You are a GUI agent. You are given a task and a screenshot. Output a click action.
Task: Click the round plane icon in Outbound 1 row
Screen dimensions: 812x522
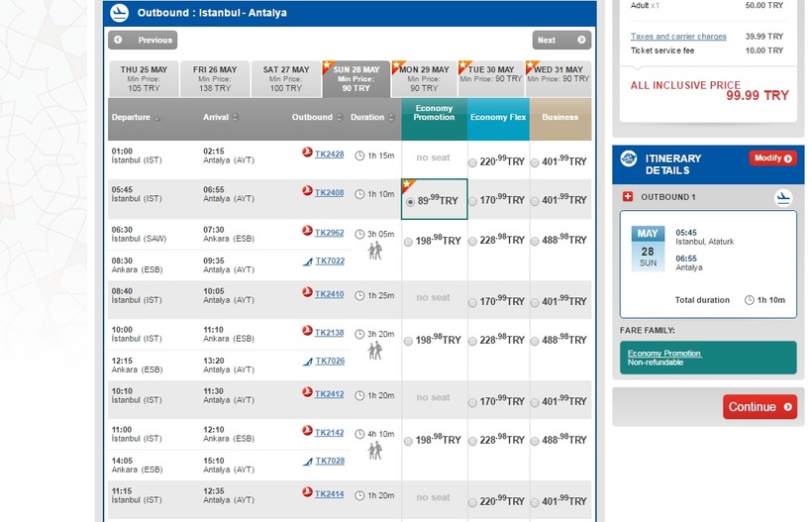[x=783, y=197]
